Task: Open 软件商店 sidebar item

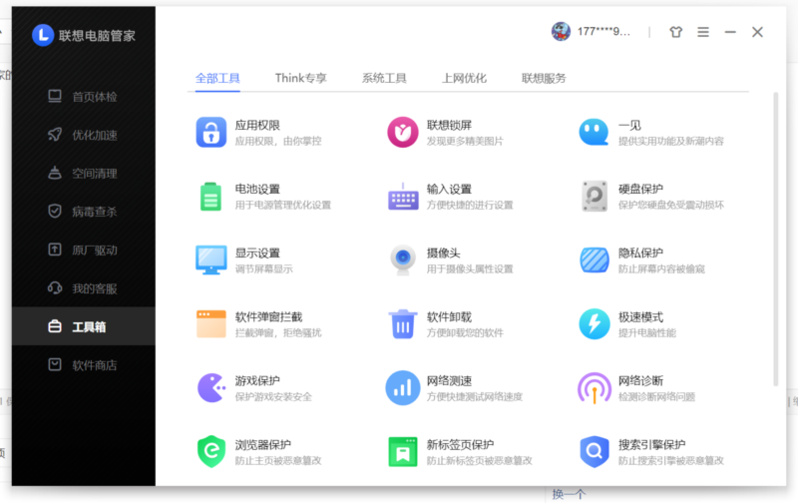Action: [x=83, y=365]
